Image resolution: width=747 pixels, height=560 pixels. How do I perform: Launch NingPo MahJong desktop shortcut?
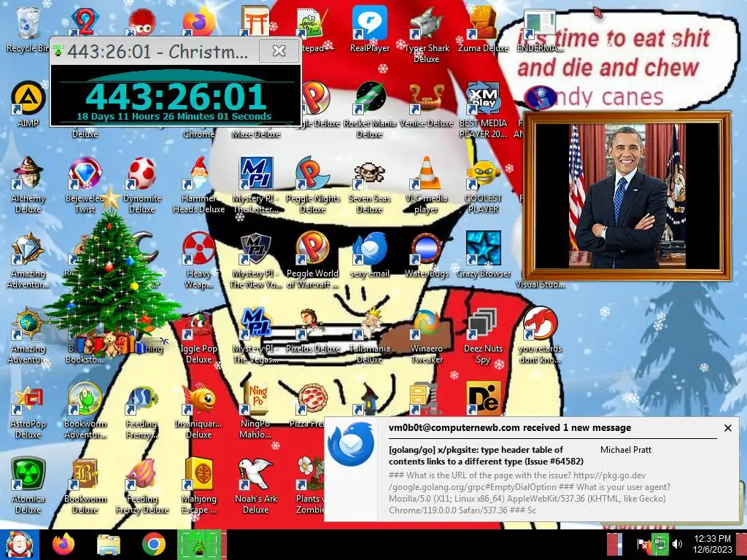point(256,411)
